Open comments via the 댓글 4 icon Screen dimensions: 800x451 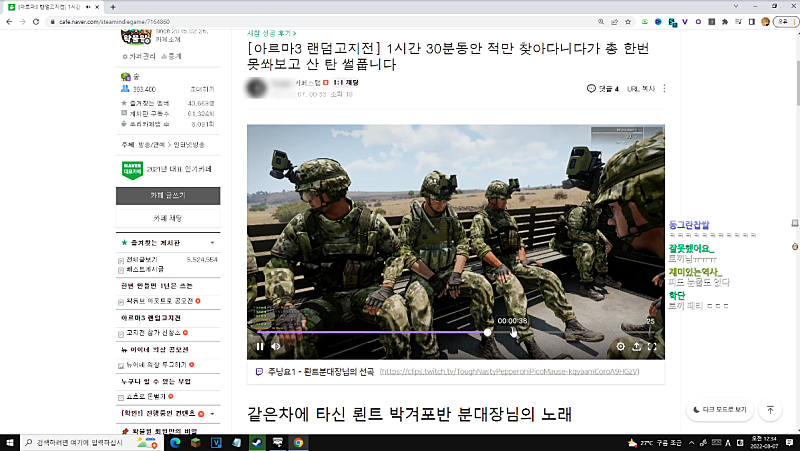[x=603, y=89]
